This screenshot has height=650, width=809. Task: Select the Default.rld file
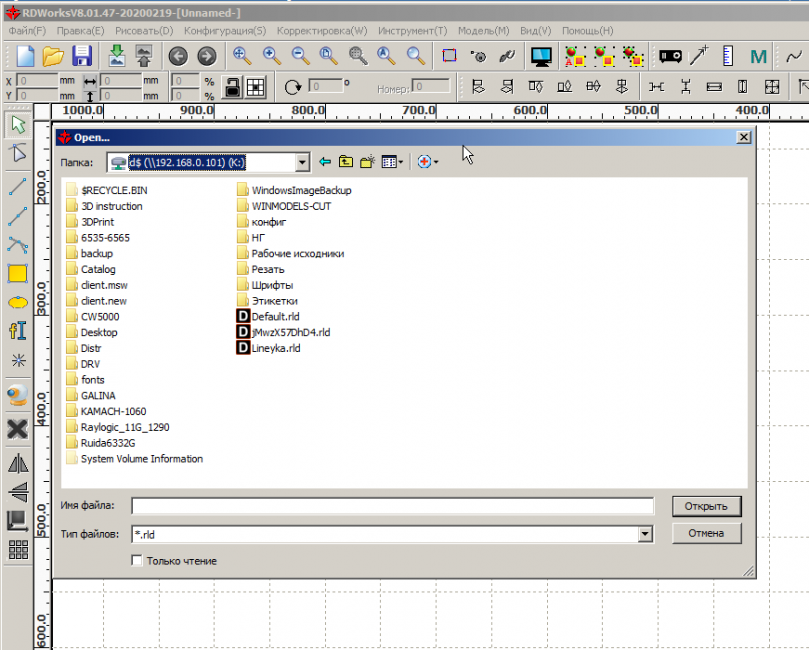(275, 316)
